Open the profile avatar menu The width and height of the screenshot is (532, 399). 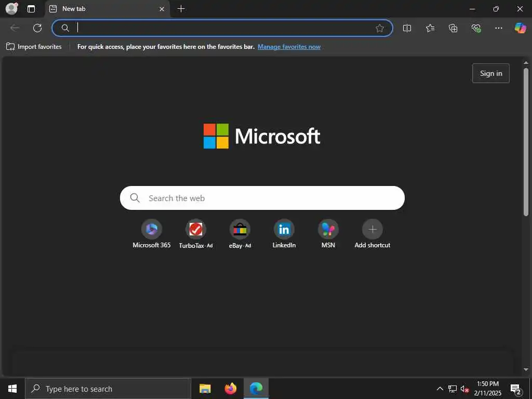click(x=11, y=8)
